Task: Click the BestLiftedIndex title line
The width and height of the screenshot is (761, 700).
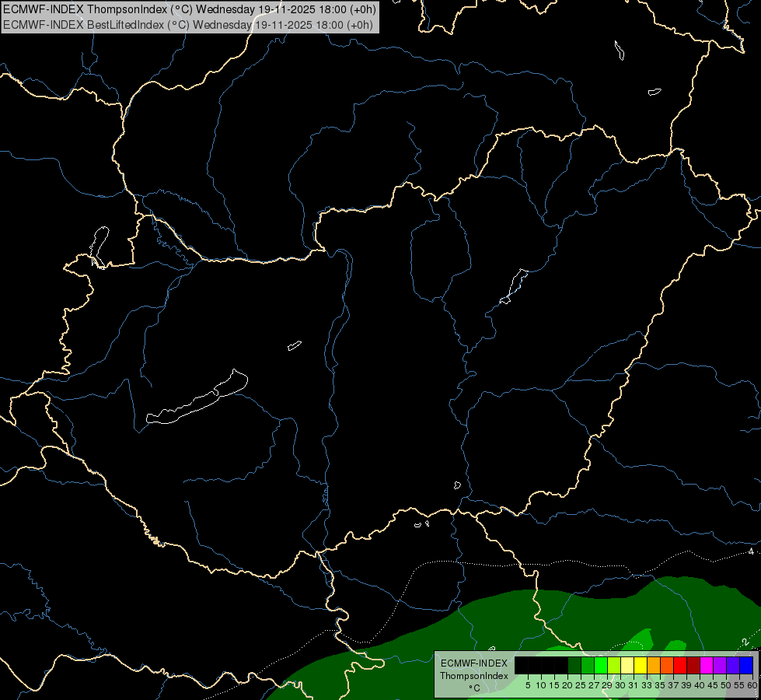Action: pos(188,25)
